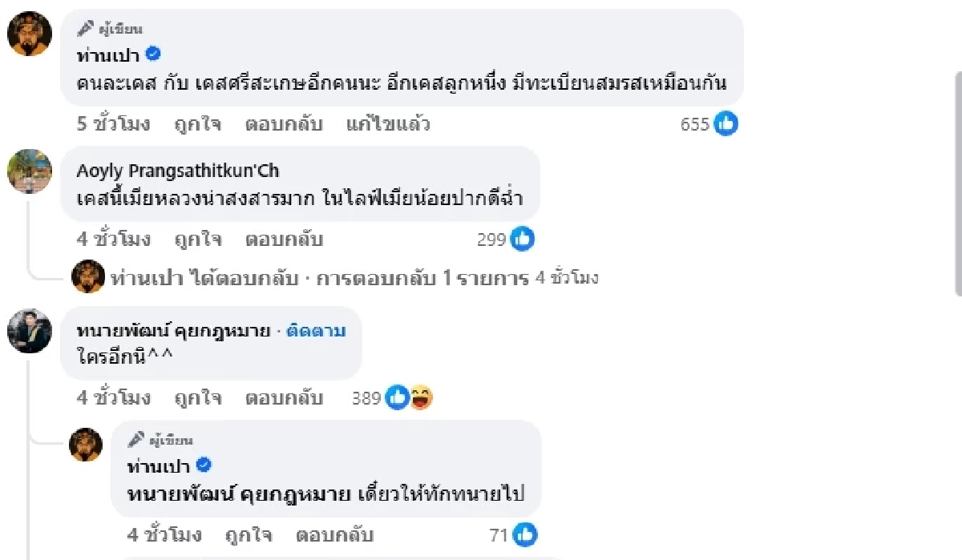
Task: Click the Aoyly Prangsathitkun'Ch name
Action: tap(180, 171)
